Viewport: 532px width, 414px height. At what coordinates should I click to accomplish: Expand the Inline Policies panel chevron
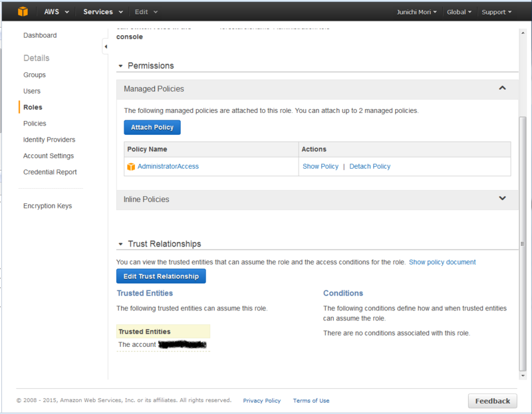(503, 198)
